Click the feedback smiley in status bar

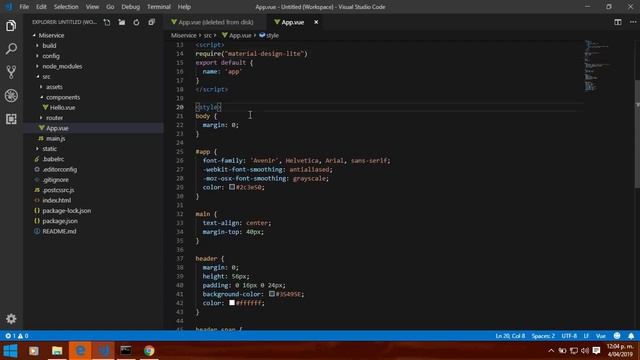[617, 336]
